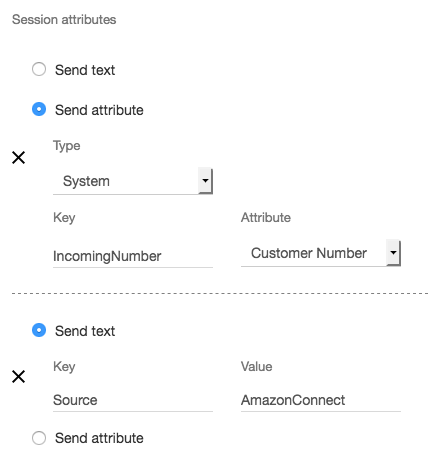Click the selected Send text radio above Source

pos(39,330)
